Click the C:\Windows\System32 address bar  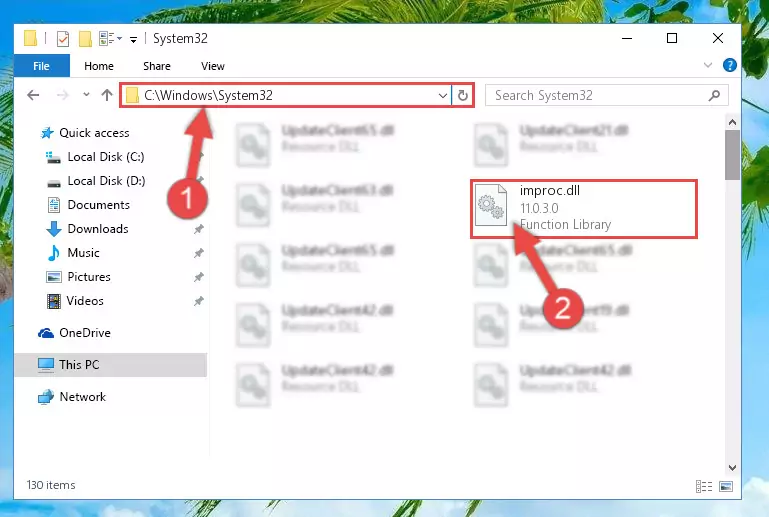coord(286,95)
